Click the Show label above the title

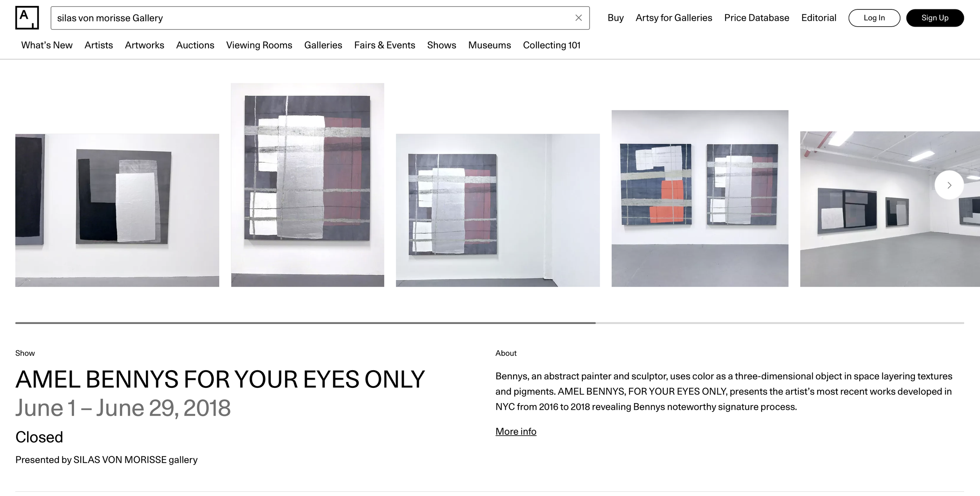[25, 353]
